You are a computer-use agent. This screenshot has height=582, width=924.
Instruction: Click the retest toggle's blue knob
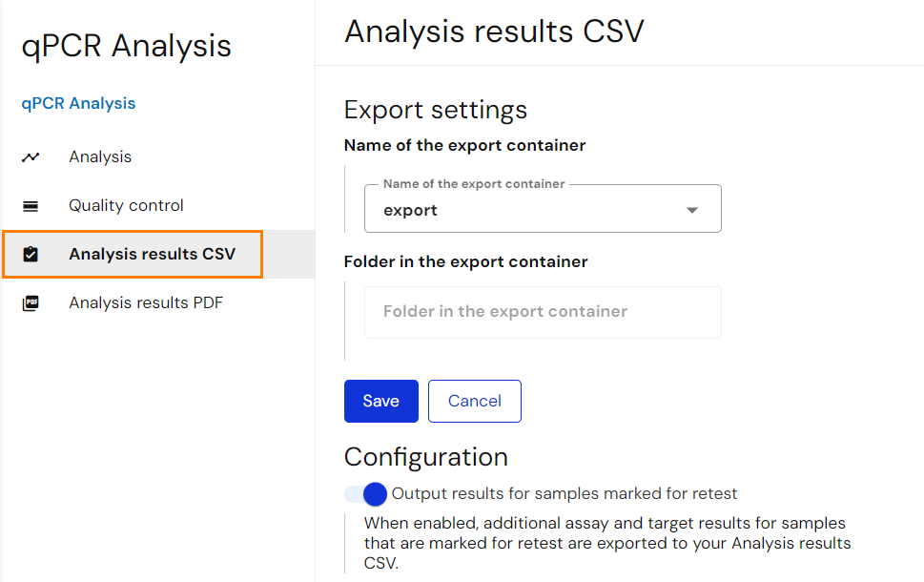[x=375, y=494]
